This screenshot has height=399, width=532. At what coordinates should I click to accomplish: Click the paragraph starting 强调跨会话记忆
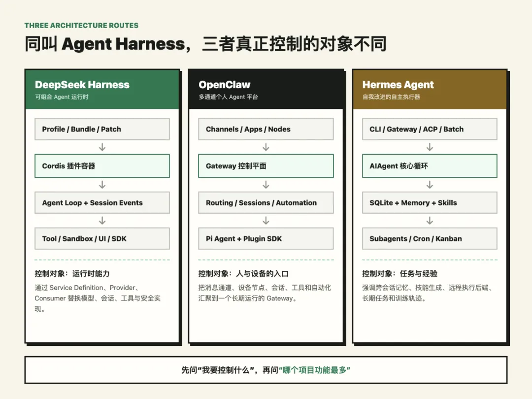[x=429, y=293]
